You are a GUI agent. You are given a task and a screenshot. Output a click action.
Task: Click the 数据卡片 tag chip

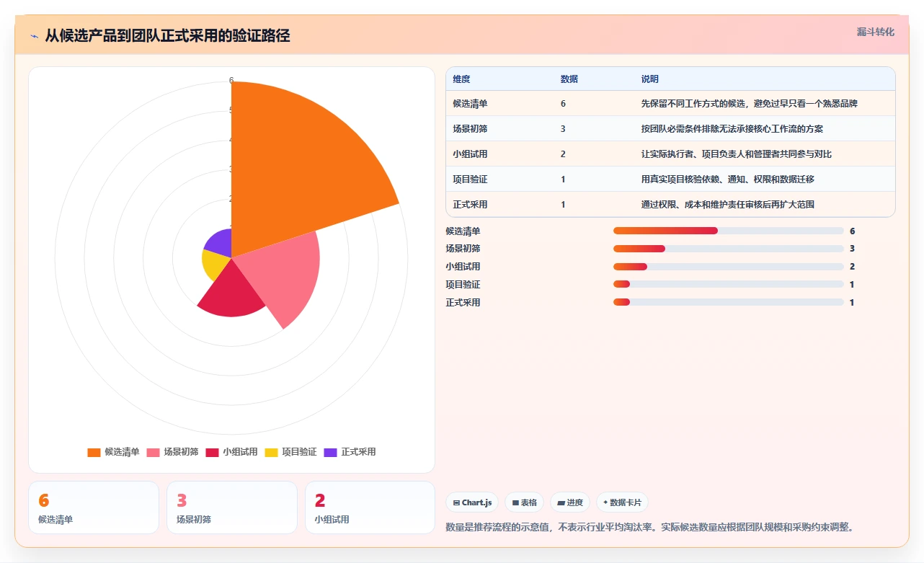(622, 502)
